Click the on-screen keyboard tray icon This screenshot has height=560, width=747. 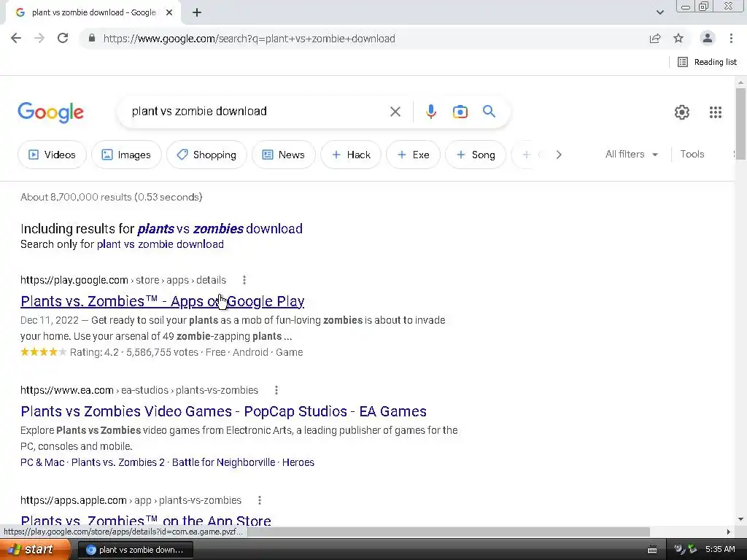(x=652, y=550)
